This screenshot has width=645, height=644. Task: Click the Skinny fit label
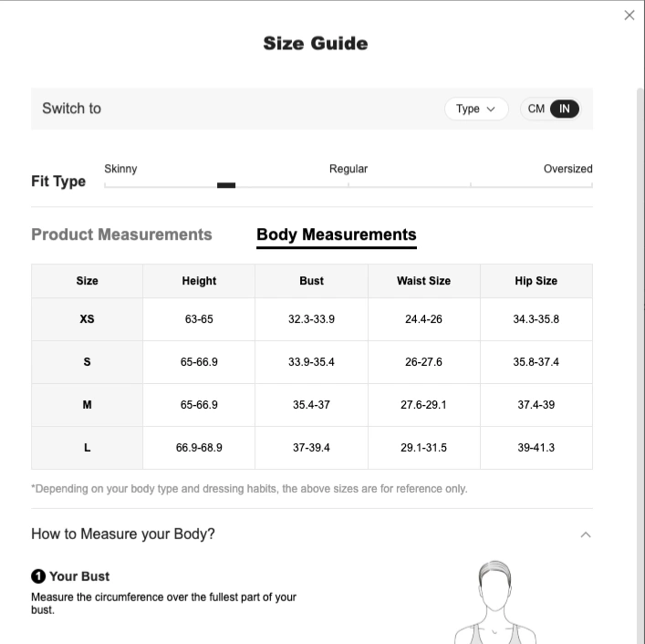click(x=120, y=169)
